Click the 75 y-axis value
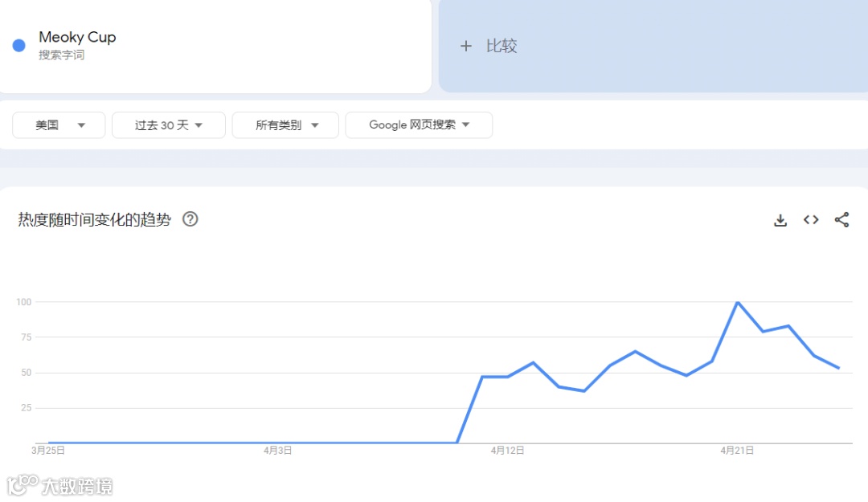This screenshot has width=868, height=502. (x=26, y=337)
